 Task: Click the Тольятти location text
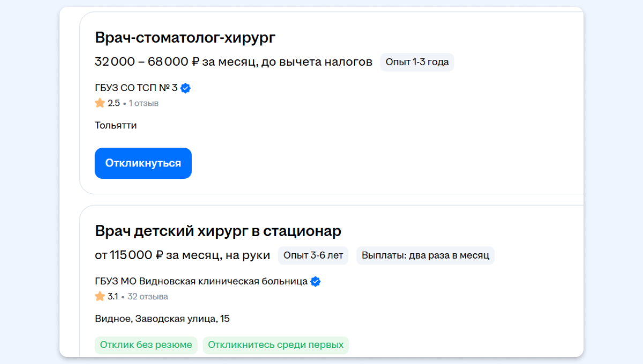[116, 126]
